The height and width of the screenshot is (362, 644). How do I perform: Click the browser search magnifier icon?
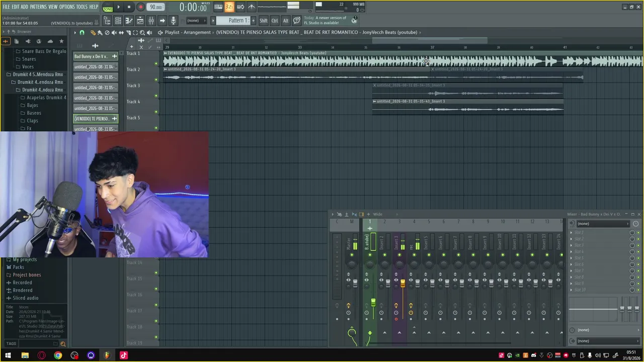pyautogui.click(x=63, y=344)
